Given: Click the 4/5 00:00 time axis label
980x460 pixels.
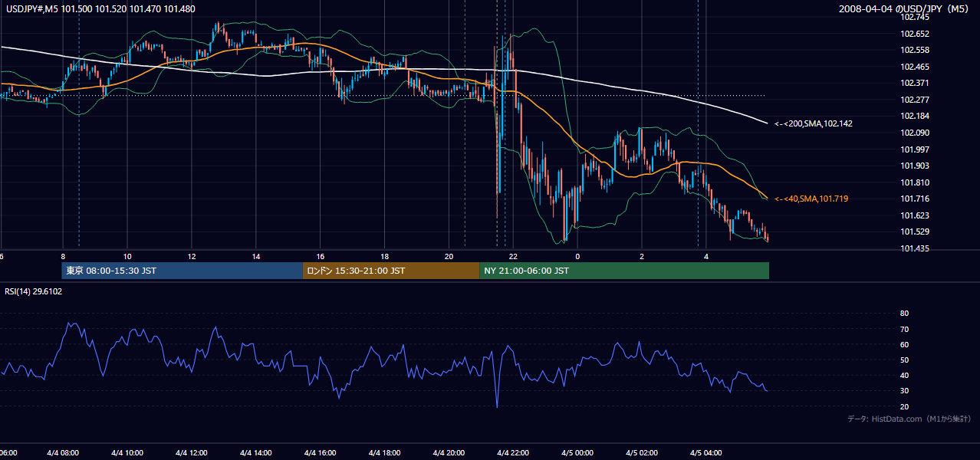Looking at the screenshot, I should coord(577,453).
